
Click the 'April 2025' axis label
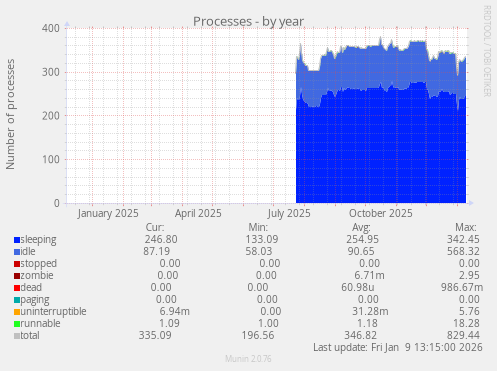click(198, 213)
